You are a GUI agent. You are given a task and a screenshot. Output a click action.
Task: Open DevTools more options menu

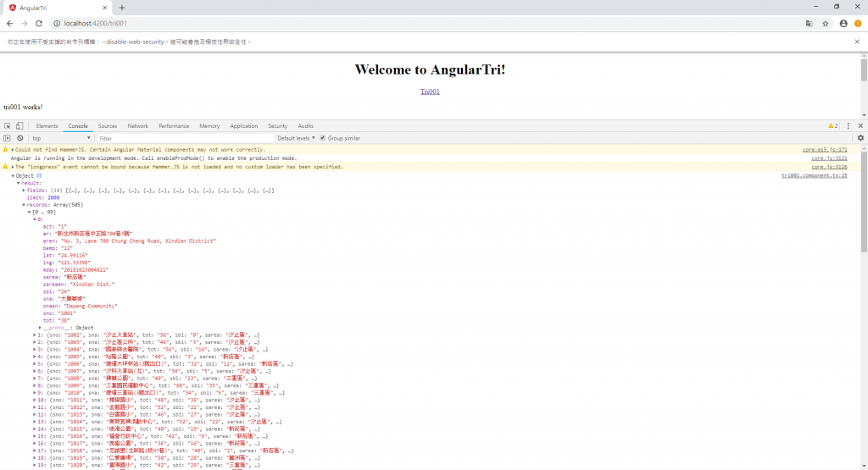[x=848, y=126]
